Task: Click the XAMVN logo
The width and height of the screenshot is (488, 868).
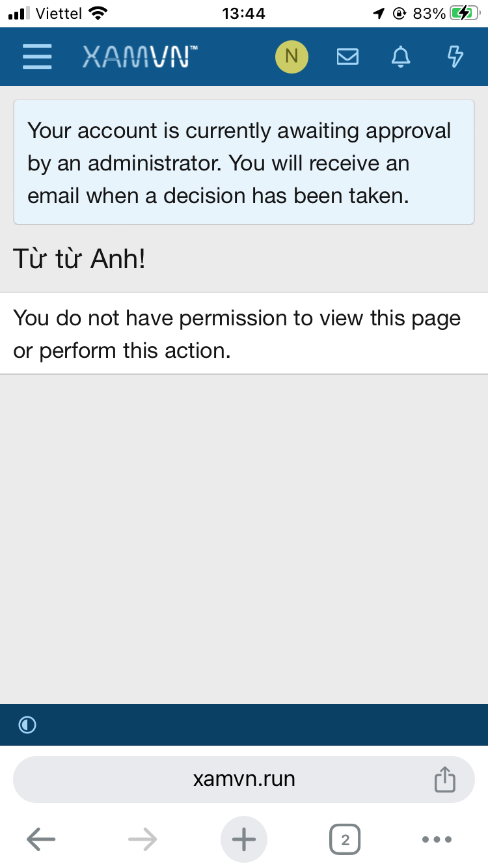Action: pos(141,57)
